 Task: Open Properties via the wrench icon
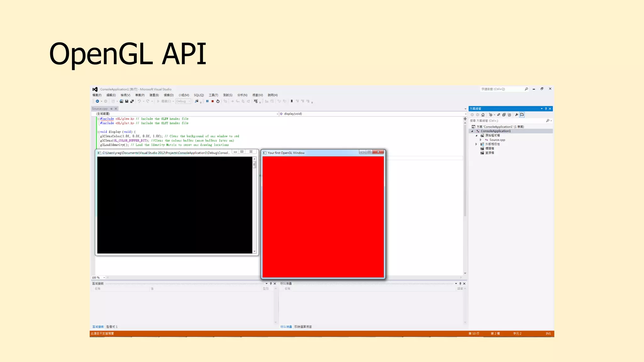point(517,115)
